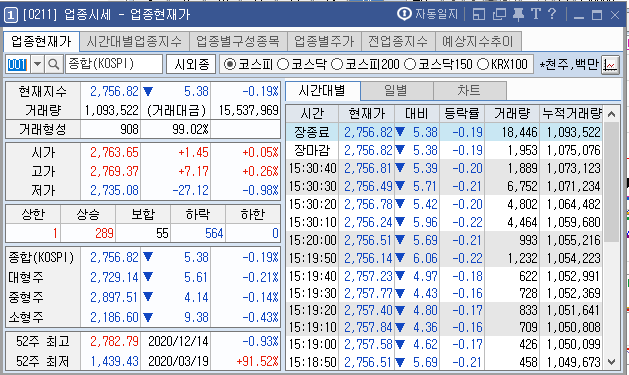Click the 대비 column header
629x375 pixels.
(417, 114)
